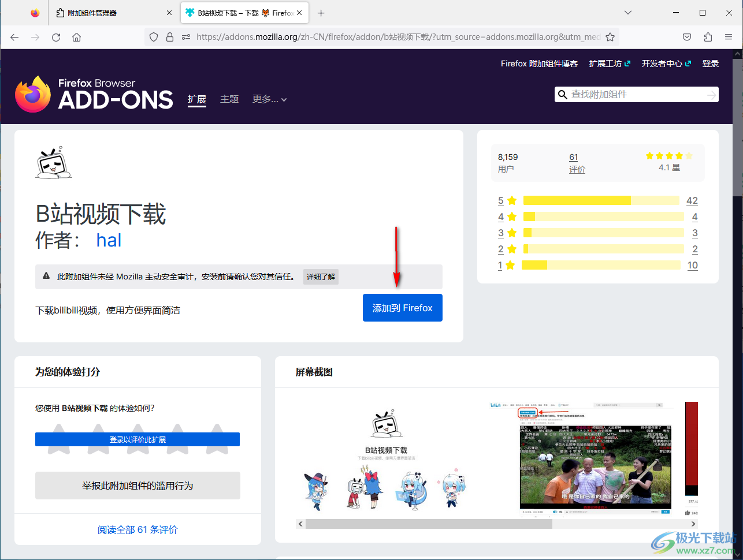This screenshot has width=743, height=560.
Task: Select the 扩展 navigation item
Action: (x=197, y=99)
